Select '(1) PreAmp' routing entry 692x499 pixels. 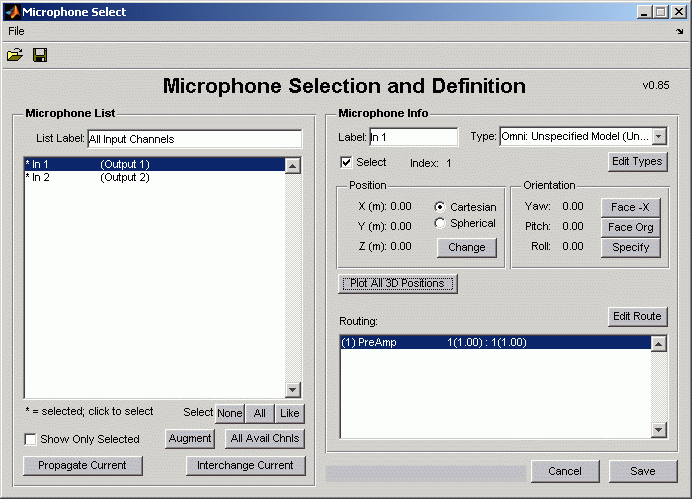click(496, 342)
